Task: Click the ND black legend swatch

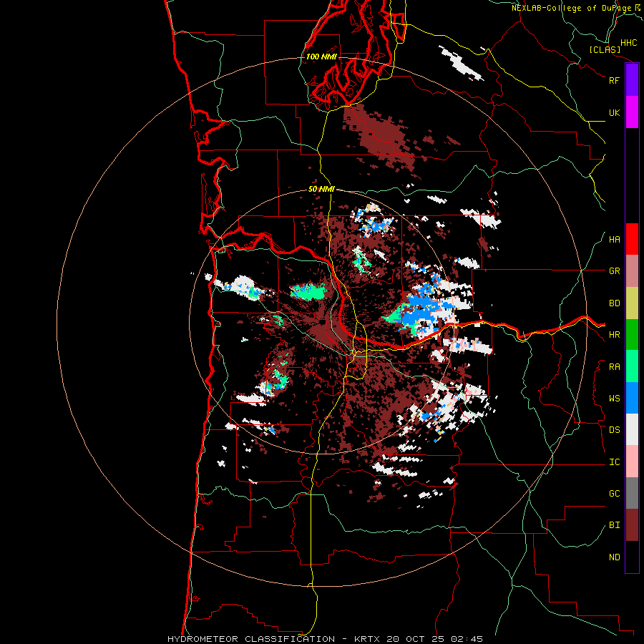Action: pyautogui.click(x=632, y=557)
